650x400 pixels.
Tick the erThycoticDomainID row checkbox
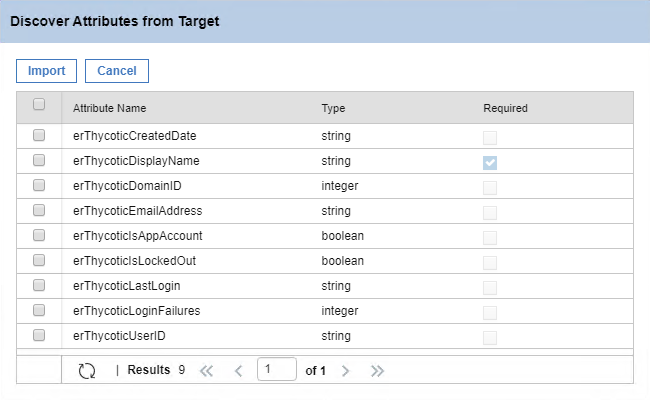coord(39,185)
